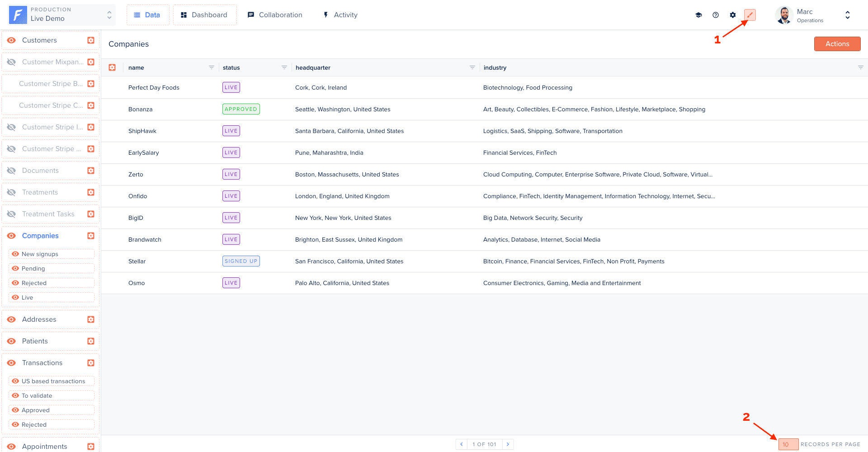This screenshot has width=868, height=452.
Task: Switch to the Data tab
Action: click(147, 15)
